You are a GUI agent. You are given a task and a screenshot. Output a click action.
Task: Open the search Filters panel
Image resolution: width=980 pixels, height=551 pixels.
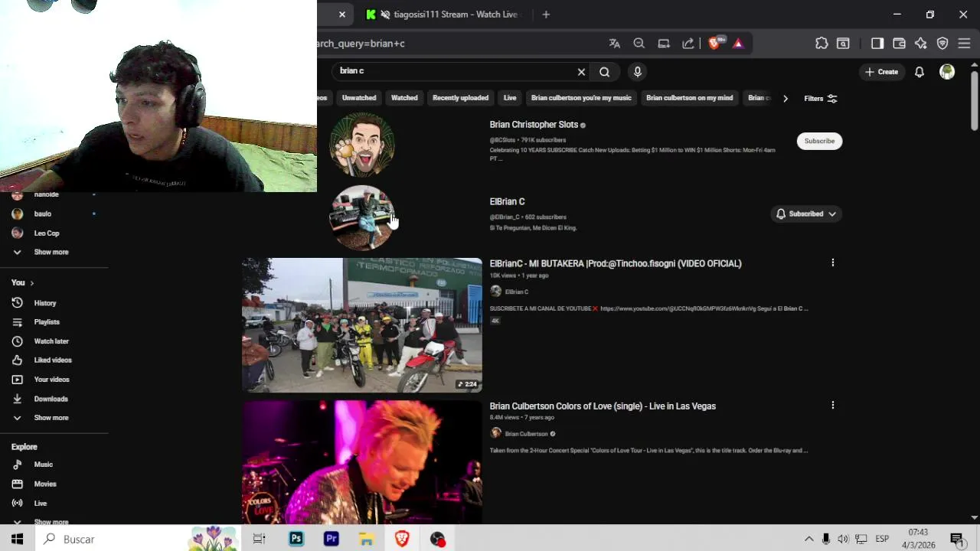click(x=820, y=99)
